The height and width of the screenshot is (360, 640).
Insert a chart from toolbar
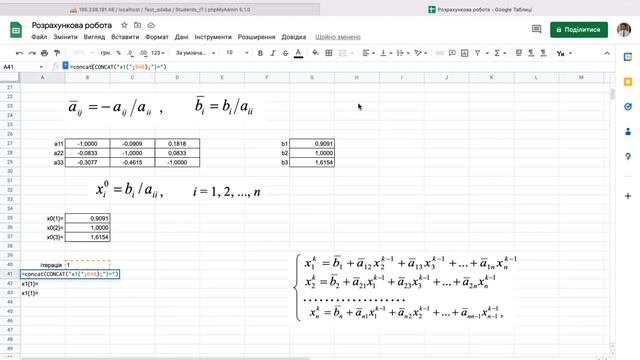464,53
